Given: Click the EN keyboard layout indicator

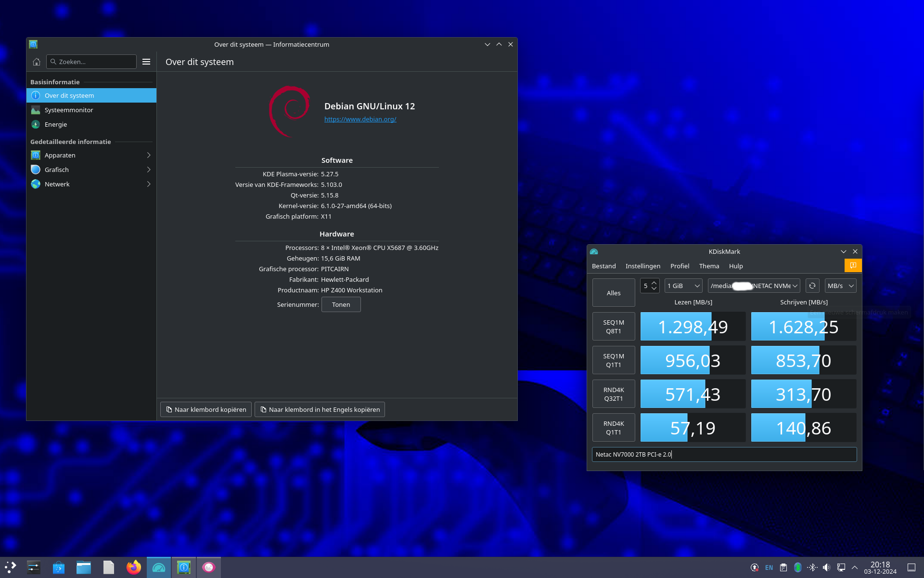Looking at the screenshot, I should pyautogui.click(x=769, y=567).
